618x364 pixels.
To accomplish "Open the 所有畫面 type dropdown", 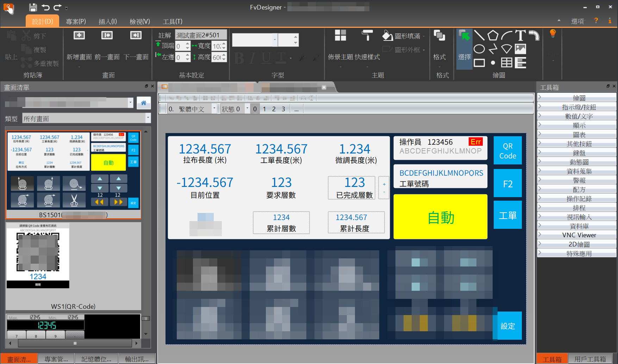I will point(148,118).
